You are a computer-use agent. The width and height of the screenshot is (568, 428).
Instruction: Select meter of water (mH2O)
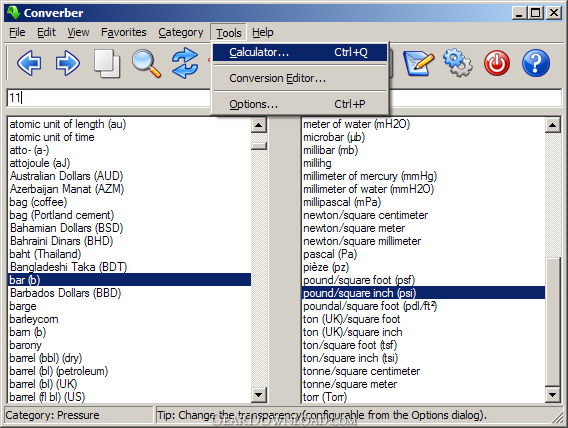356,124
